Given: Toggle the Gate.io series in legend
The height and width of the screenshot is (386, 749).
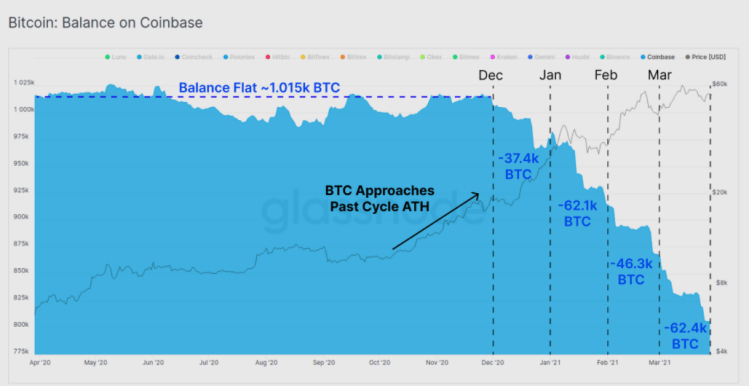Looking at the screenshot, I should pos(151,57).
